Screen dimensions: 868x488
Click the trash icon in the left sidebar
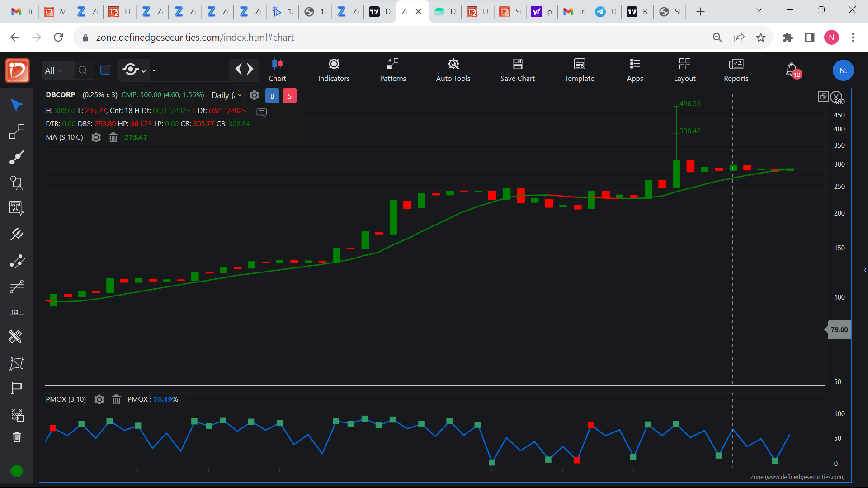point(17,437)
